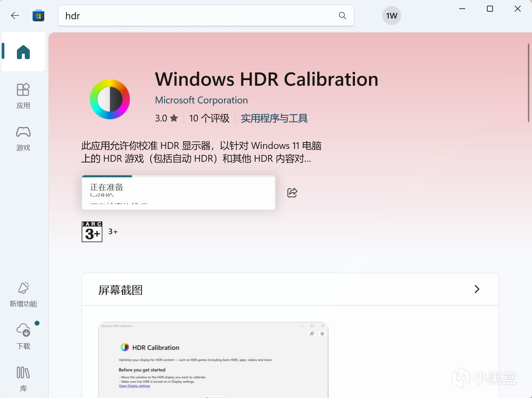Click the search magnifier icon
The width and height of the screenshot is (532, 398).
342,16
